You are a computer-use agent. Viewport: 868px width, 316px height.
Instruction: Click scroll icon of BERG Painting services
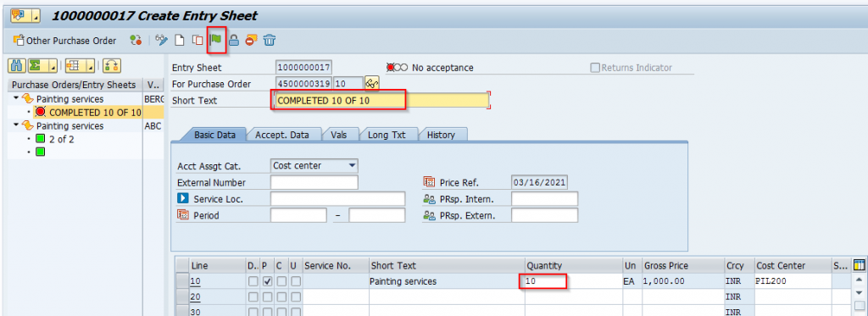(x=27, y=99)
